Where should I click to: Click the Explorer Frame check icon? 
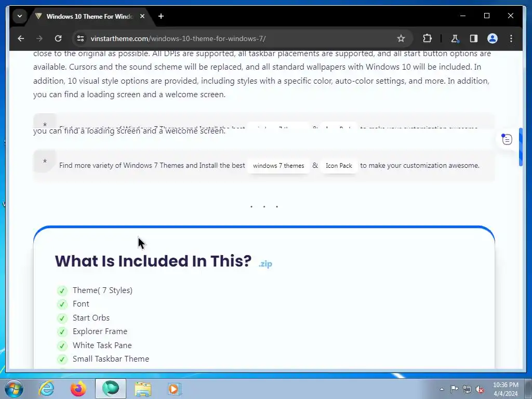pos(62,332)
